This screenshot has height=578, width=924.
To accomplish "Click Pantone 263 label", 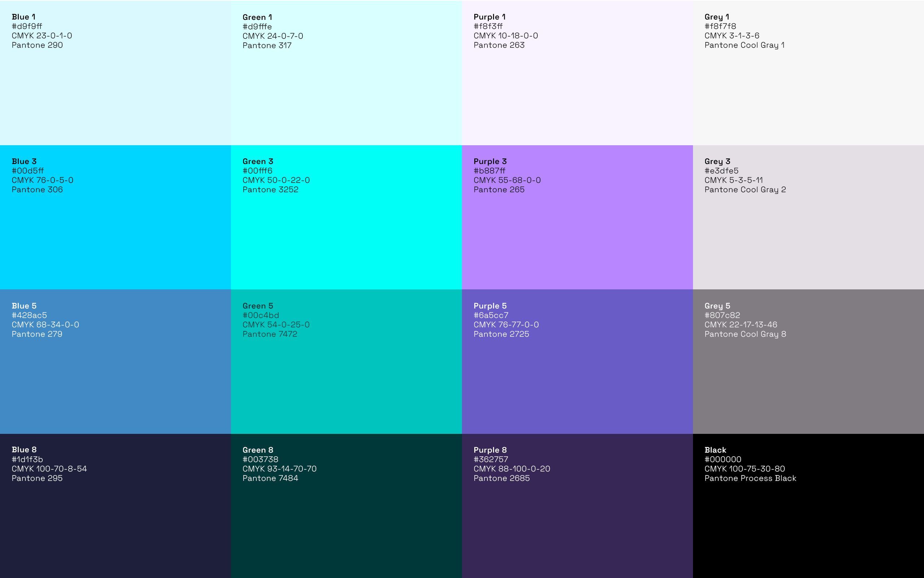I will (499, 45).
